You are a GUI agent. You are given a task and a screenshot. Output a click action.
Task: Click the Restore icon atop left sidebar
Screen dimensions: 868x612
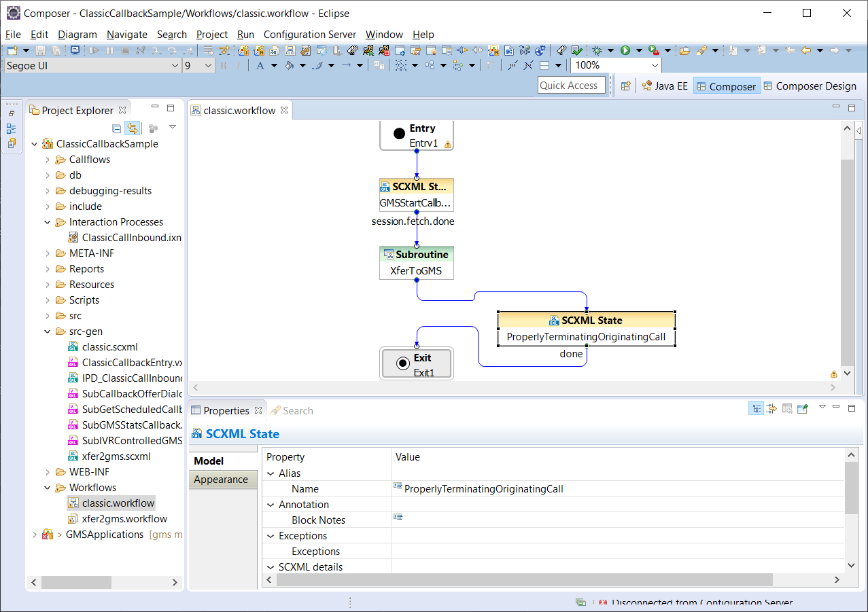coord(12,113)
